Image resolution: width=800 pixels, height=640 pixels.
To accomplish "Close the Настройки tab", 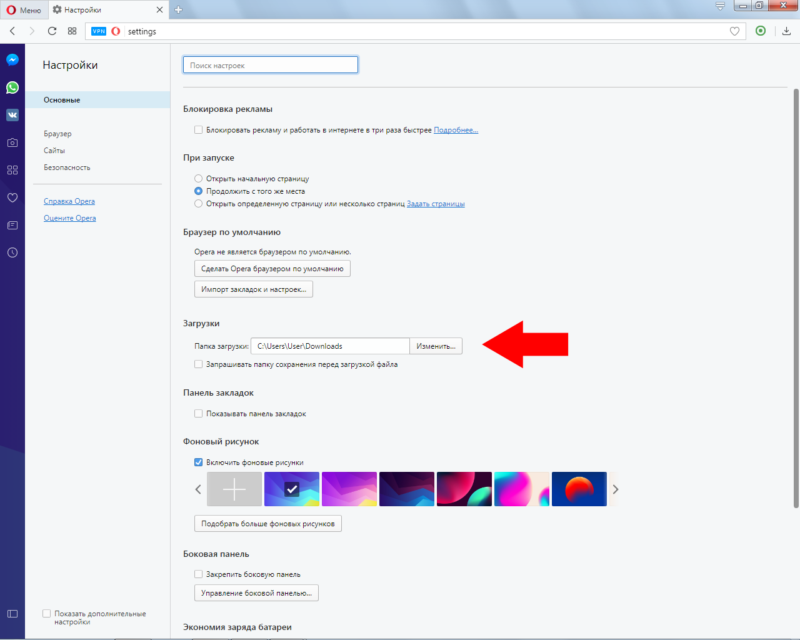I will [x=160, y=10].
